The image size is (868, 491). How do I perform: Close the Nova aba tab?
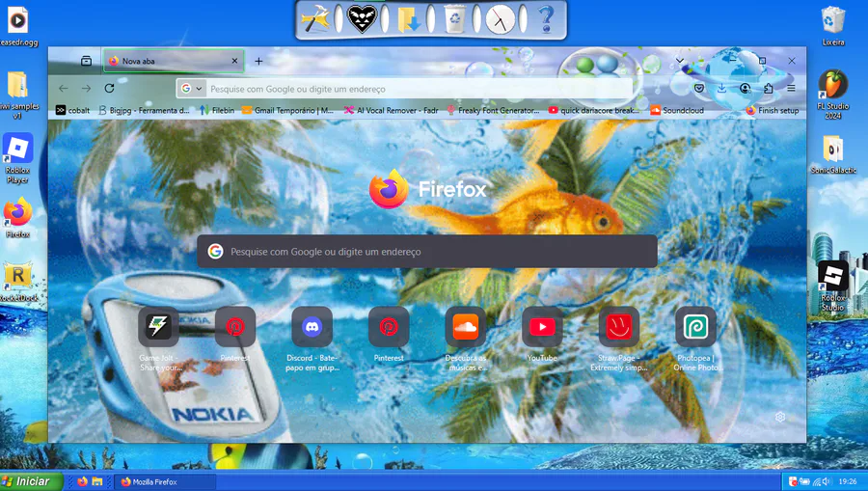coord(234,61)
